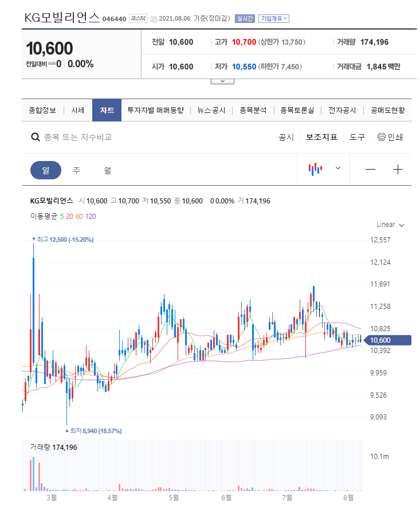This screenshot has width=420, height=514.
Task: Zoom in chart with plus icon
Action: [x=398, y=170]
